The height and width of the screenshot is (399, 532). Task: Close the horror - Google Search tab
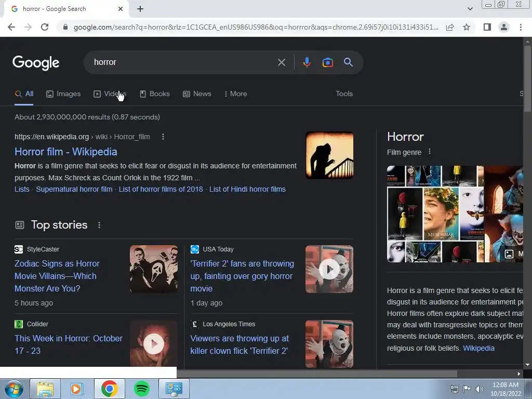point(121,9)
